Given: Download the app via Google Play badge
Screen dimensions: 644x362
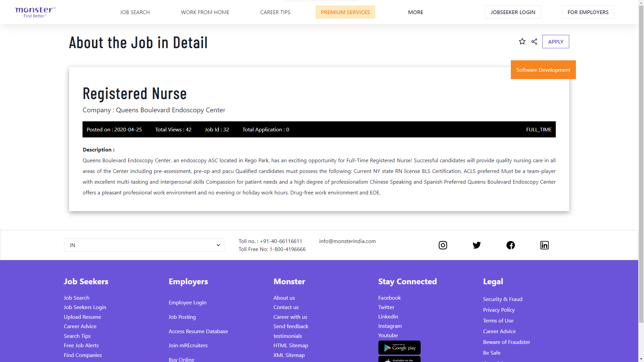Looking at the screenshot, I should click(399, 348).
